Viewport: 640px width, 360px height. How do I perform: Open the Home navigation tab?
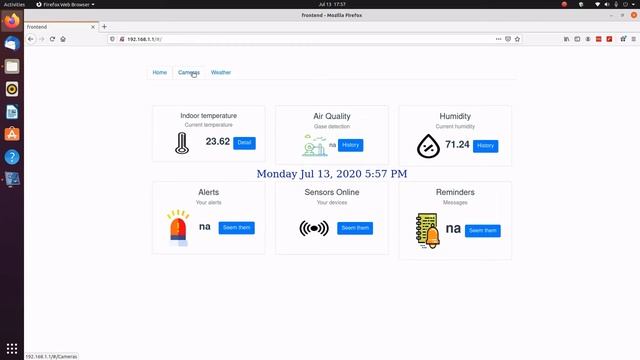pyautogui.click(x=160, y=72)
